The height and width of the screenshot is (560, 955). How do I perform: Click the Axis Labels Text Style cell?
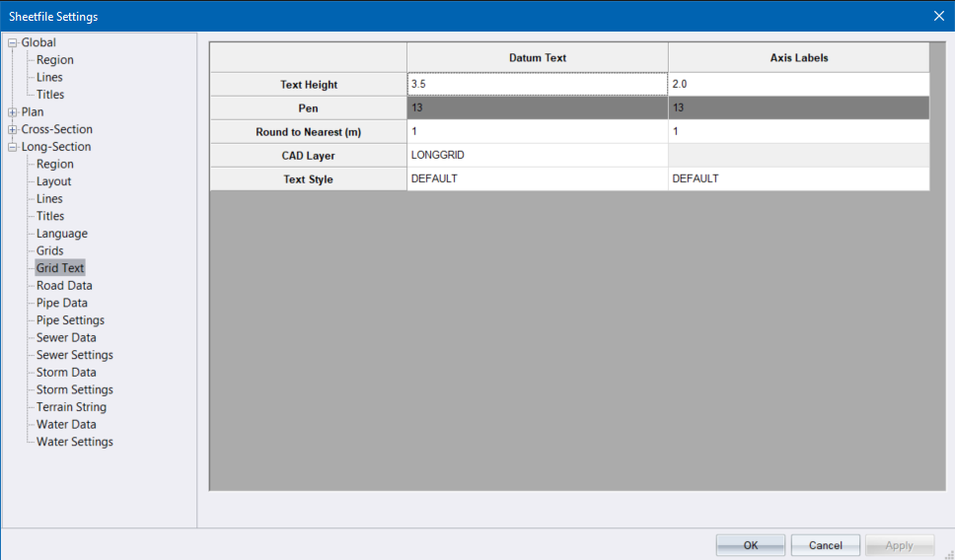click(797, 178)
